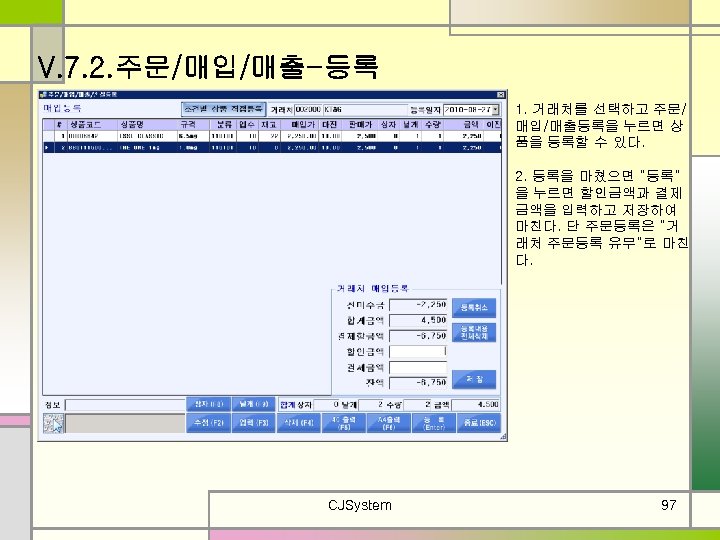Click the 저장 save button
Screen dimensions: 720x540
click(x=474, y=379)
